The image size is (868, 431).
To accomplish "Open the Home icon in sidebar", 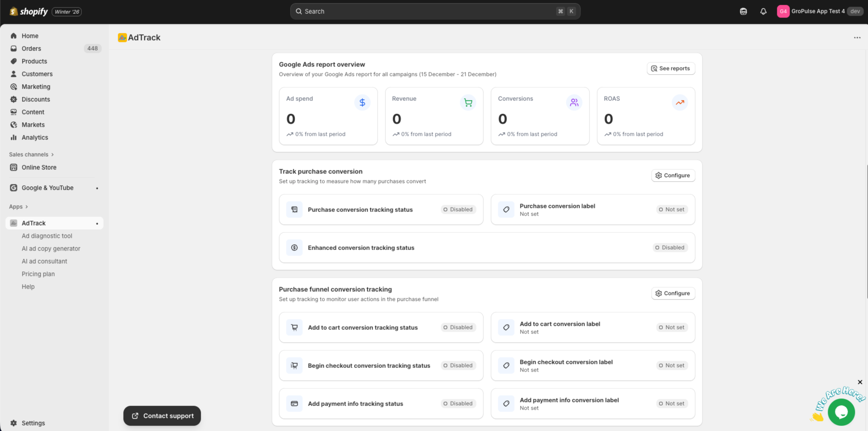I will (x=14, y=36).
